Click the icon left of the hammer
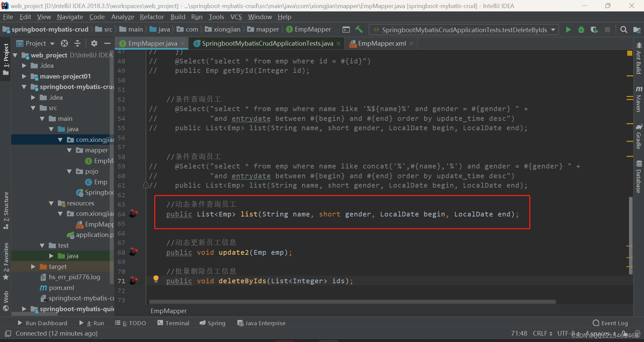This screenshot has width=644, height=342. click(x=346, y=30)
